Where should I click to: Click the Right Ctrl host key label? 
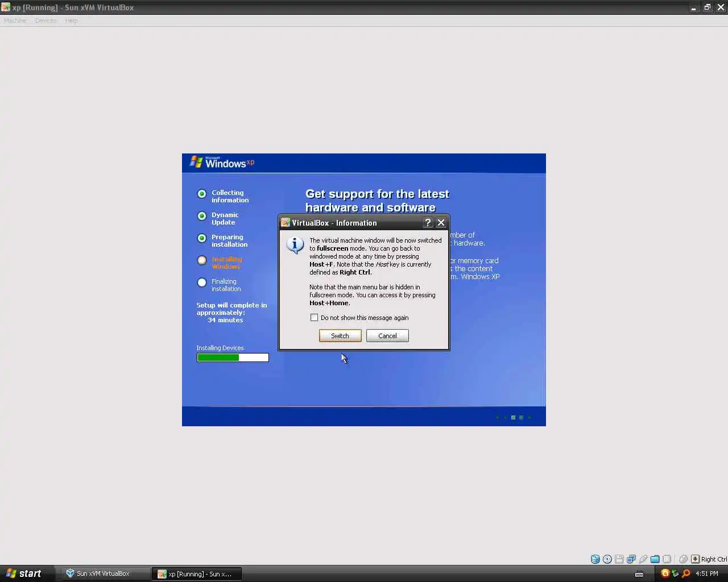pyautogui.click(x=714, y=559)
